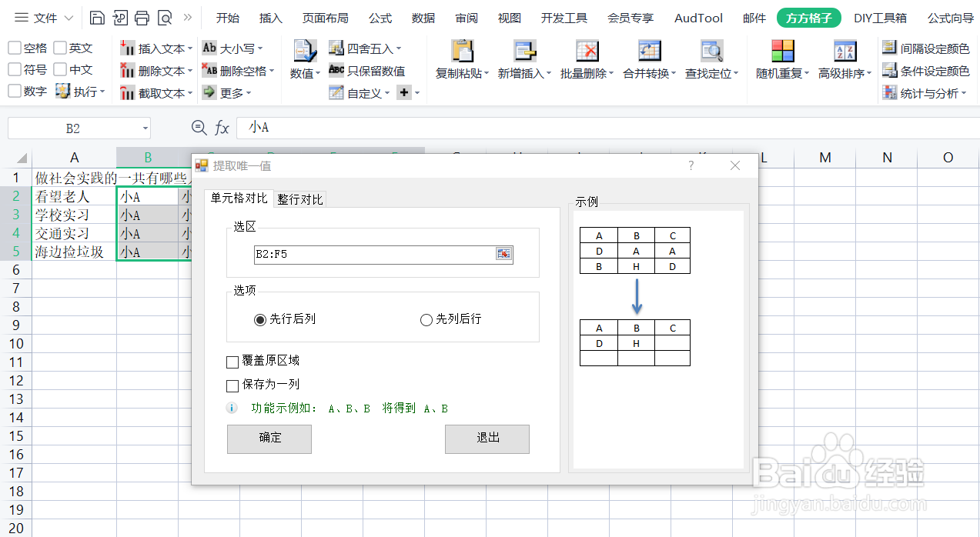Click the 新增插入 icon
980x537 pixels.
pyautogui.click(x=525, y=52)
